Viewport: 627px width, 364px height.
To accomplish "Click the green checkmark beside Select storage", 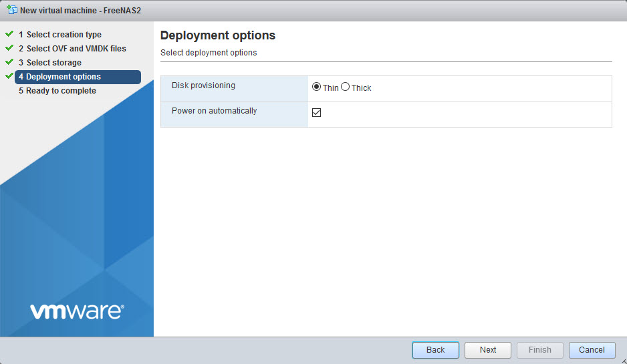I will pyautogui.click(x=9, y=62).
